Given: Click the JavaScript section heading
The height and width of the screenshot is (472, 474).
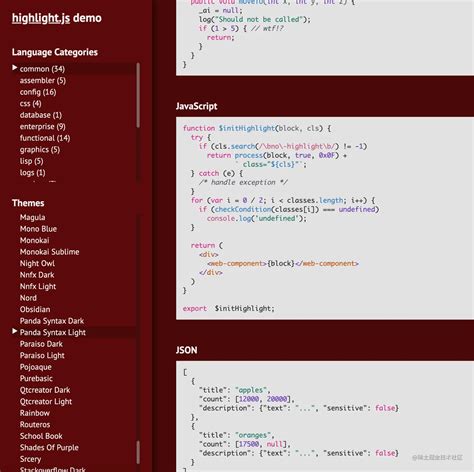Looking at the screenshot, I should [x=196, y=106].
